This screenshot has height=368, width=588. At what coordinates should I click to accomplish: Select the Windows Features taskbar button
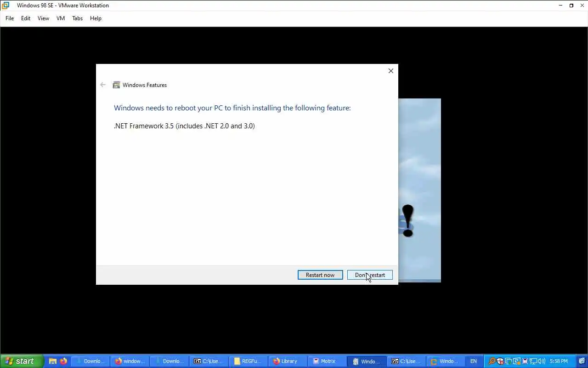[x=367, y=361]
